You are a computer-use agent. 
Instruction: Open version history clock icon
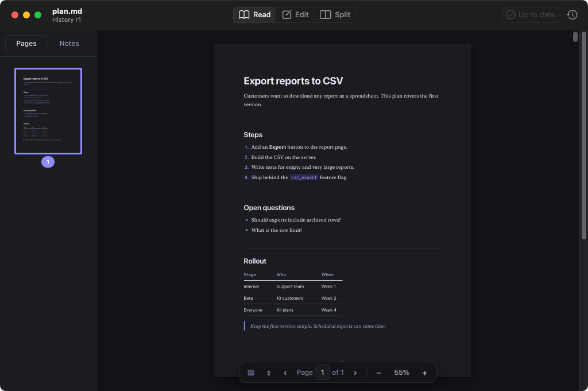(572, 14)
